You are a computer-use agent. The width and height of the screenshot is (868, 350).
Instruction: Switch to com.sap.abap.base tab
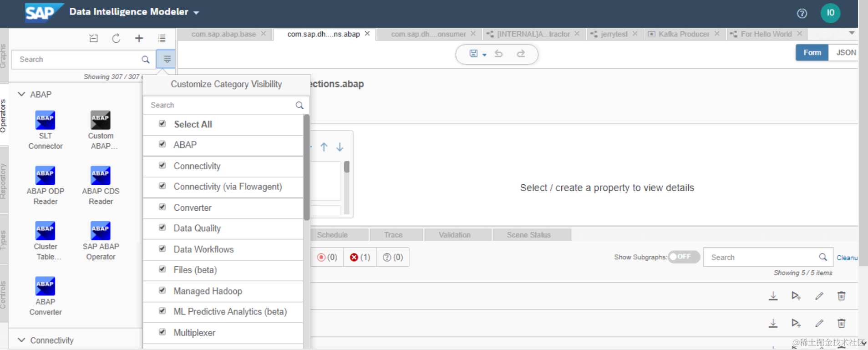click(223, 34)
